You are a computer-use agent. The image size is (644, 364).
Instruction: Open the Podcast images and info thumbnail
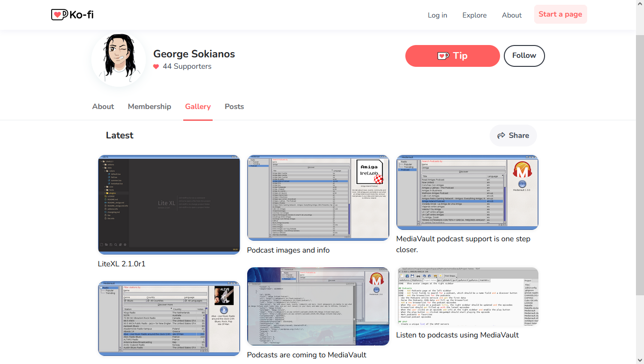coord(318,198)
